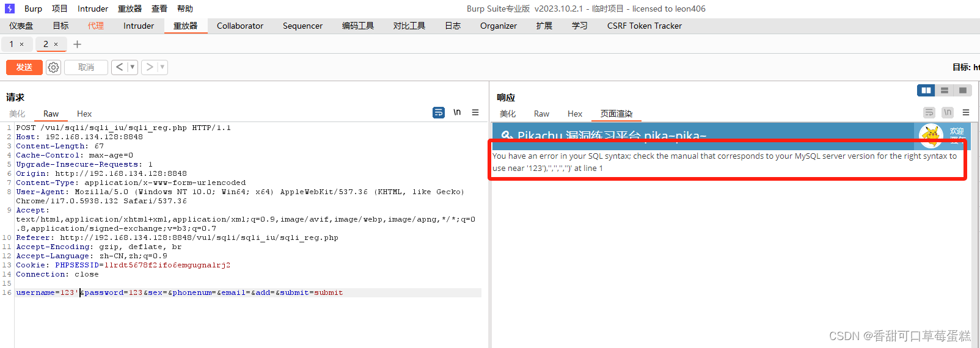Click the POST request line
Viewport: 980px width, 348px height.
[123, 128]
